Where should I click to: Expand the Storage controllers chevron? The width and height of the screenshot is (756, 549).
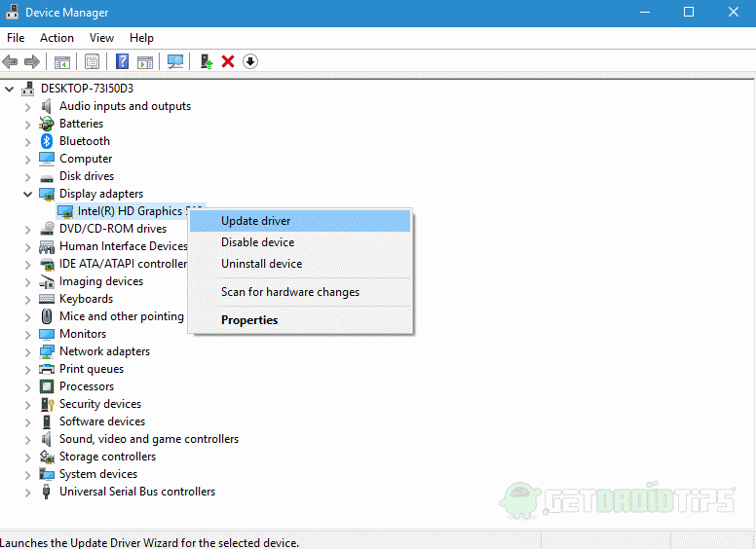click(x=27, y=457)
